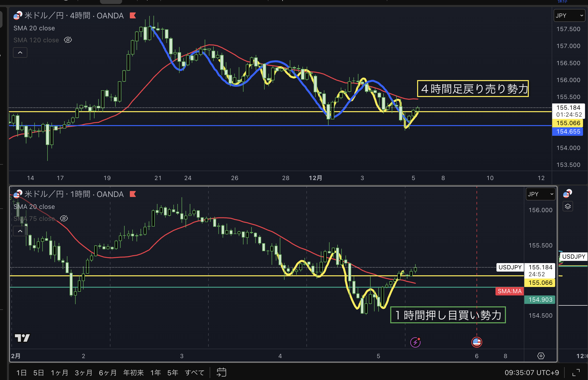The height and width of the screenshot is (380, 588).
Task: Collapse upper chart indicator legend
Action: [20, 52]
